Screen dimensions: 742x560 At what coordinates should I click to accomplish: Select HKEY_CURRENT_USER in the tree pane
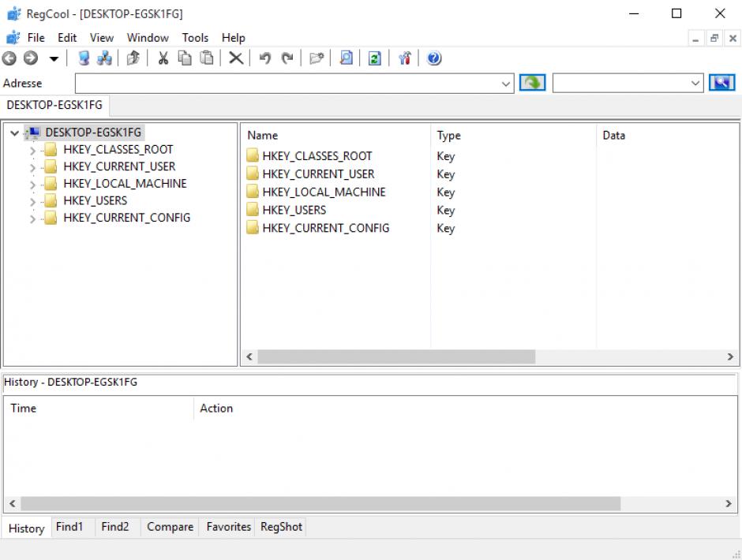click(x=119, y=166)
